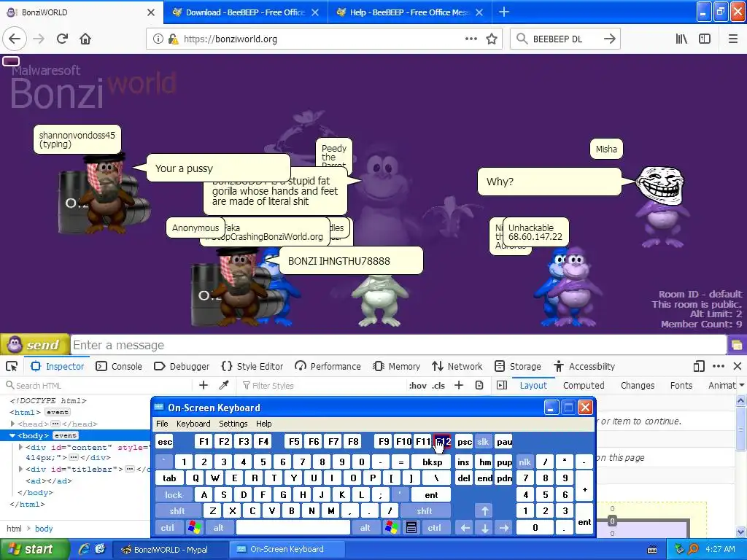
Task: Switch to BonziWORLD - Mypal taskbar button
Action: click(171, 550)
